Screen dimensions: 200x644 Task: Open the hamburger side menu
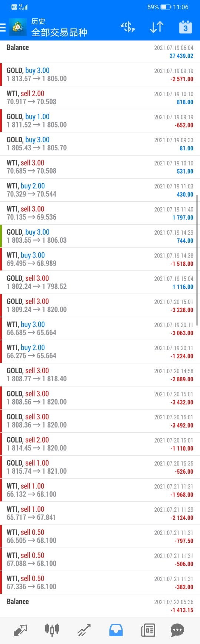[x=3, y=27]
